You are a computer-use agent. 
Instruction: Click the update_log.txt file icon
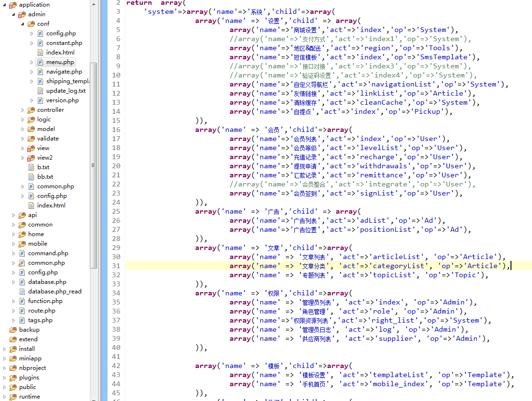(40, 91)
